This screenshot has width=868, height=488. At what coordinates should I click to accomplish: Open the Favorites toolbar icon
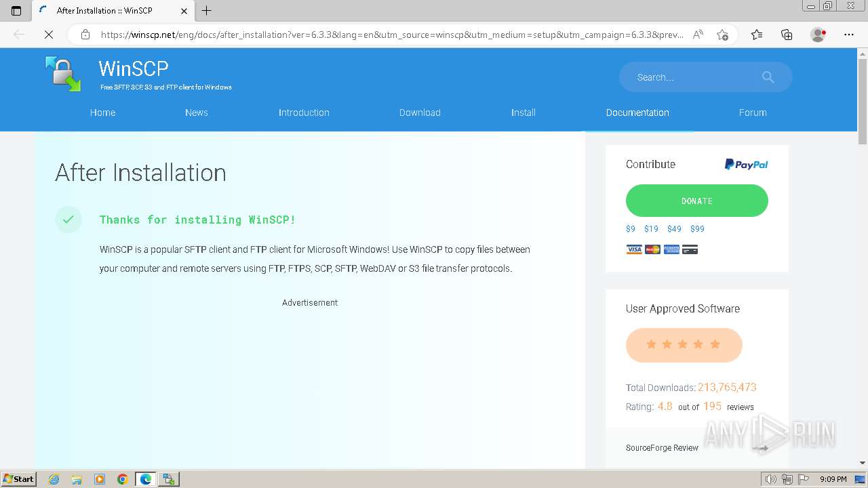click(757, 35)
